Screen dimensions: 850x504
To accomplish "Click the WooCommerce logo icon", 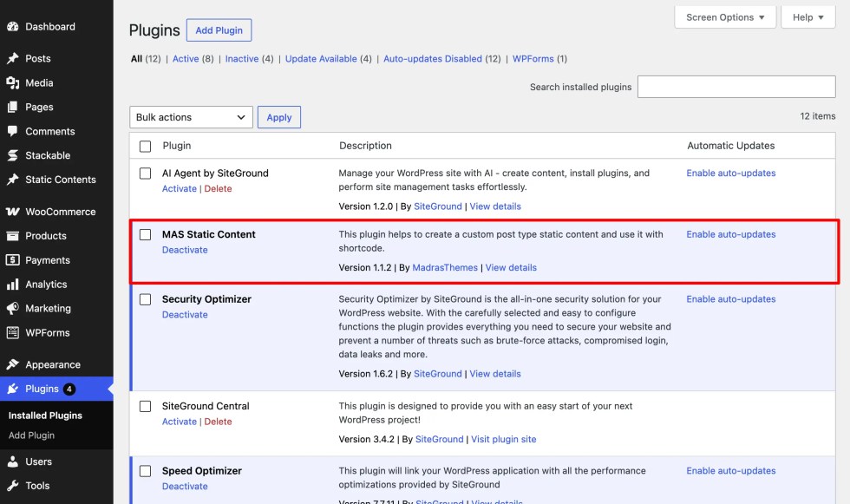I will [12, 212].
